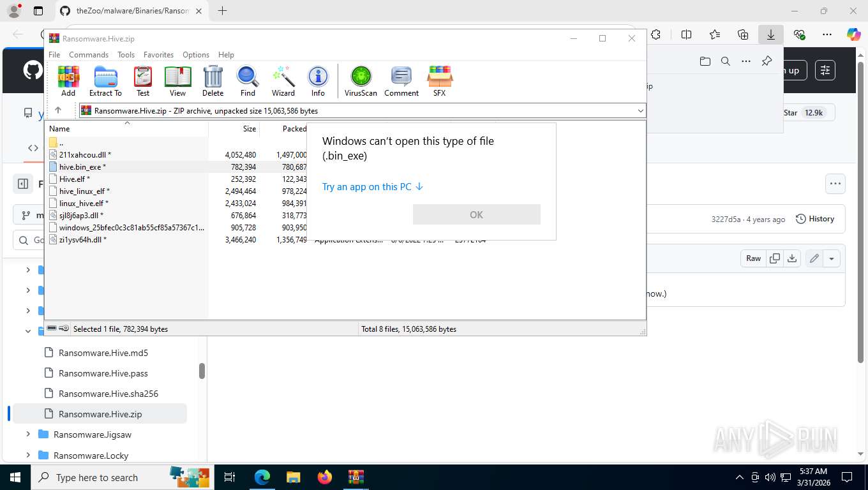
Task: Open the file History link
Action: (x=815, y=219)
